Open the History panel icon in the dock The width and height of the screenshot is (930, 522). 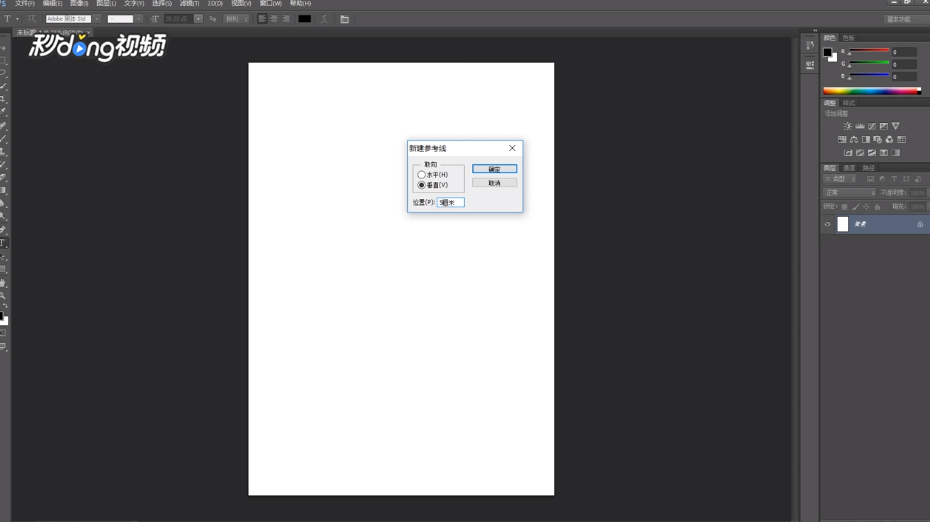coord(810,45)
